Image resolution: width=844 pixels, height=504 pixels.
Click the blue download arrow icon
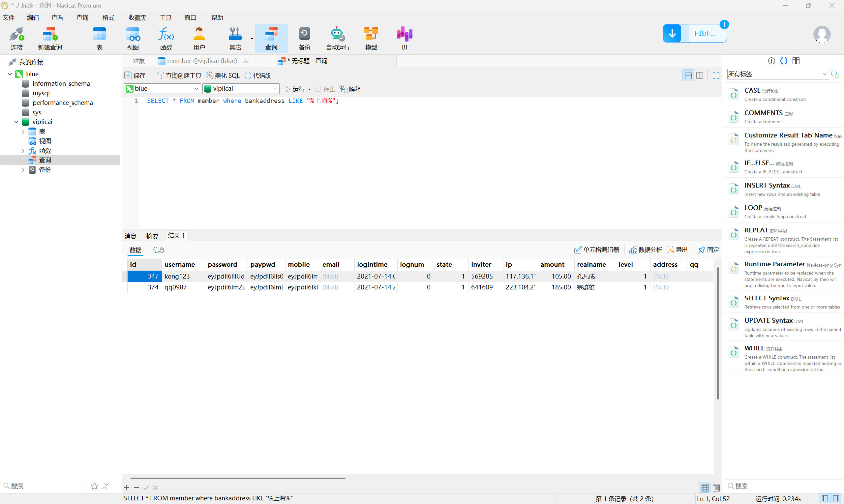tap(672, 33)
